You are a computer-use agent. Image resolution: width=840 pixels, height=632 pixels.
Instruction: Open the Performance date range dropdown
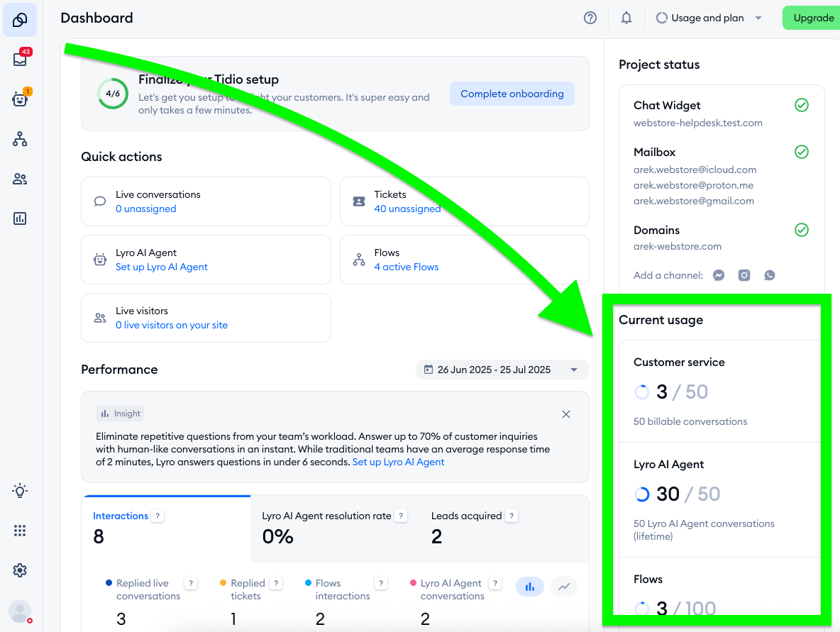click(x=502, y=370)
